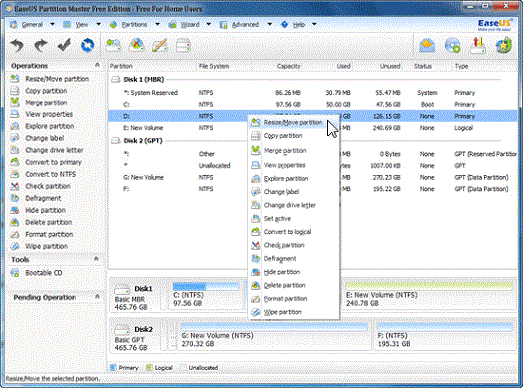Click the bootable disc icon in top-right toolbar
The width and height of the screenshot is (523, 388).
[x=452, y=45]
